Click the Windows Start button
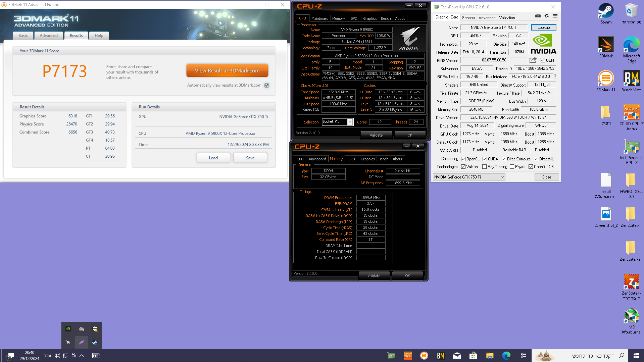Screen dimensions: 644x362 tap(636, 356)
